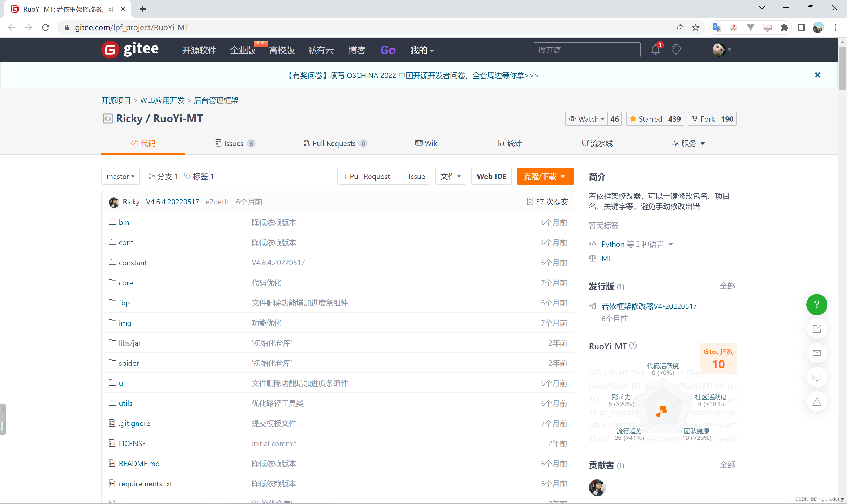Open the README.md file

139,464
